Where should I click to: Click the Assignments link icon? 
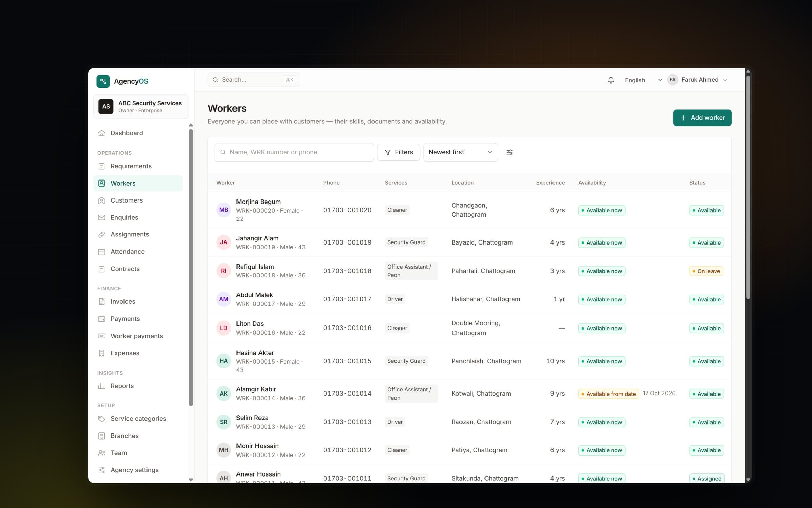pyautogui.click(x=101, y=234)
